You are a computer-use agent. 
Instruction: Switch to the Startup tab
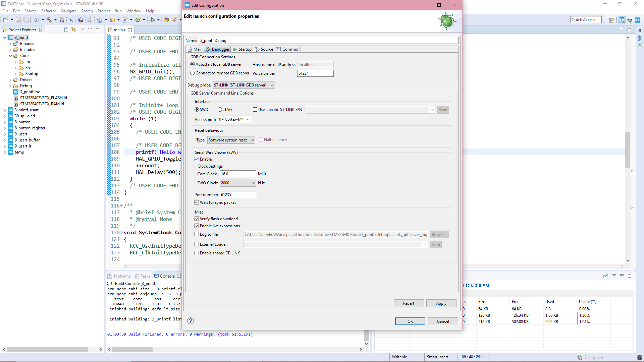tap(242, 49)
